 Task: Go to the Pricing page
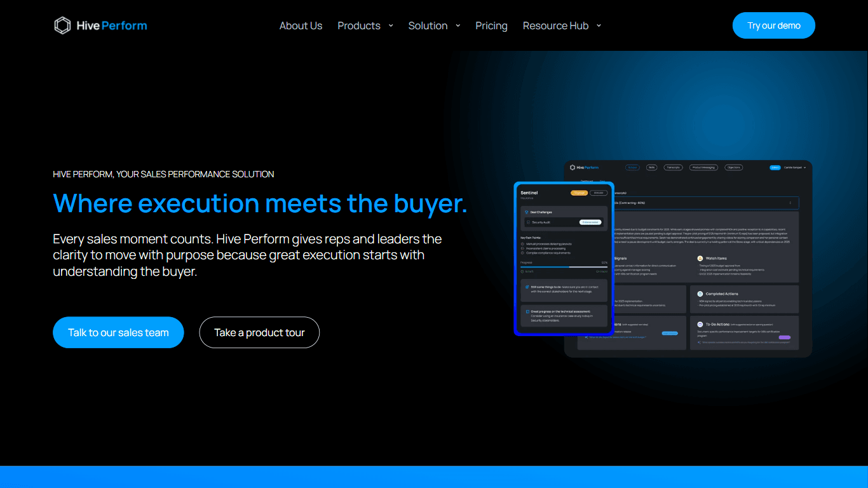pyautogui.click(x=491, y=25)
